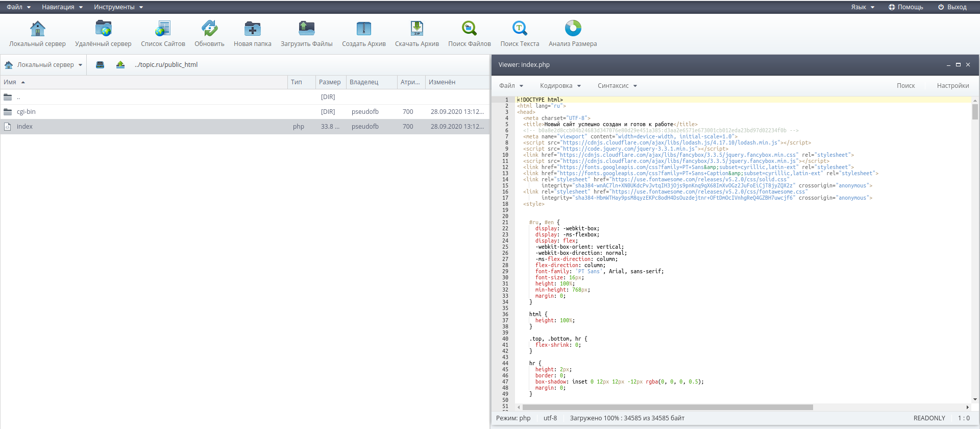
Task: Open the Список Сайтов tool
Action: point(163,29)
